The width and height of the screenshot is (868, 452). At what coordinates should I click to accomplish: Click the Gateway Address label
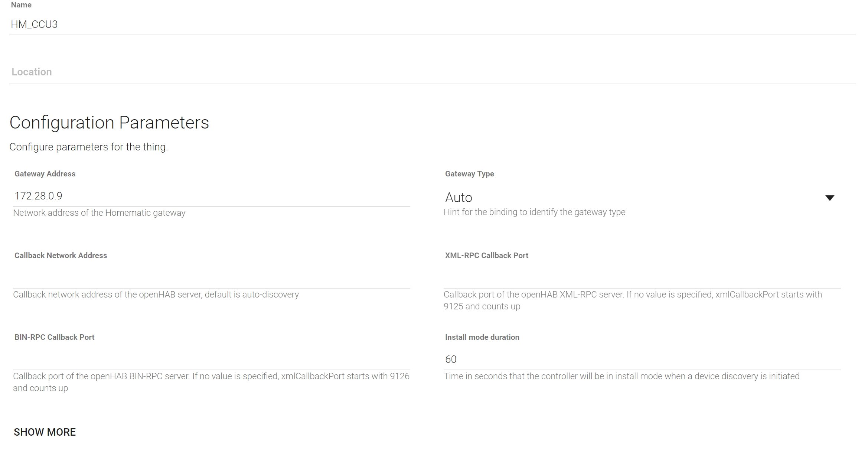click(x=45, y=173)
